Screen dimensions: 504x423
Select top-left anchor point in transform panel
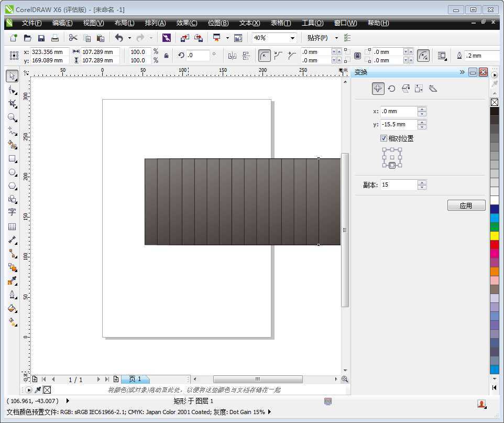click(384, 149)
